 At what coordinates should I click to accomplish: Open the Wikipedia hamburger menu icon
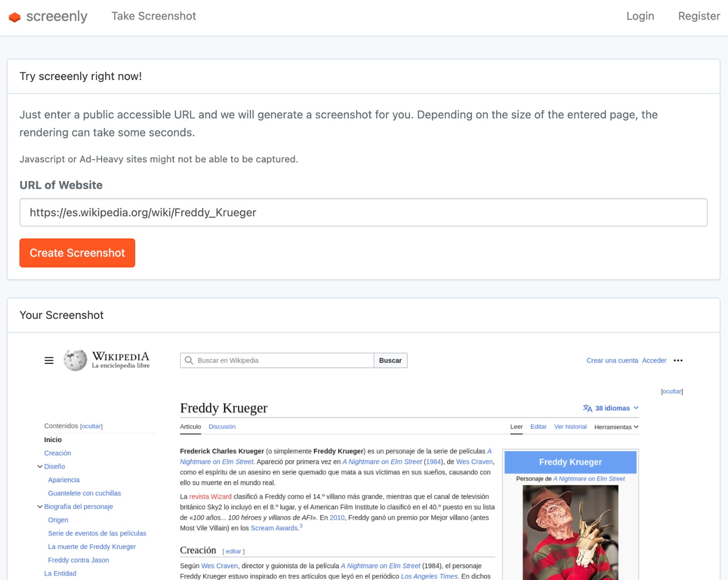click(49, 360)
